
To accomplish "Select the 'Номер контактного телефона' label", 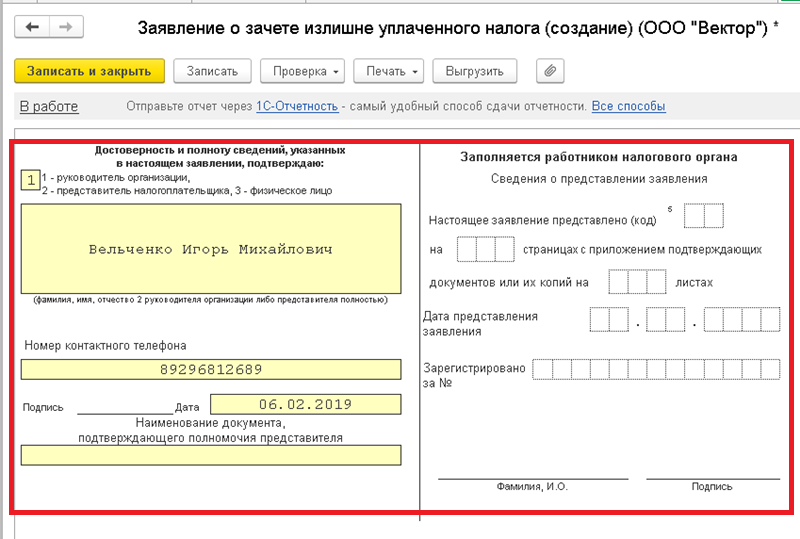I will (105, 346).
